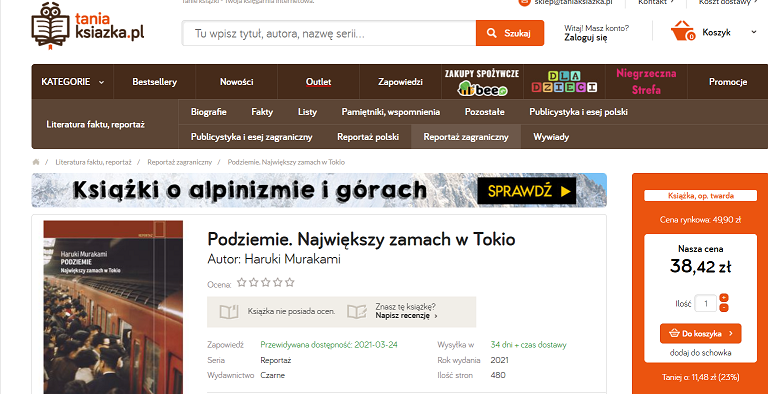Click the Czarne publisher link
Viewport: 768px width, 394px height.
pos(272,375)
